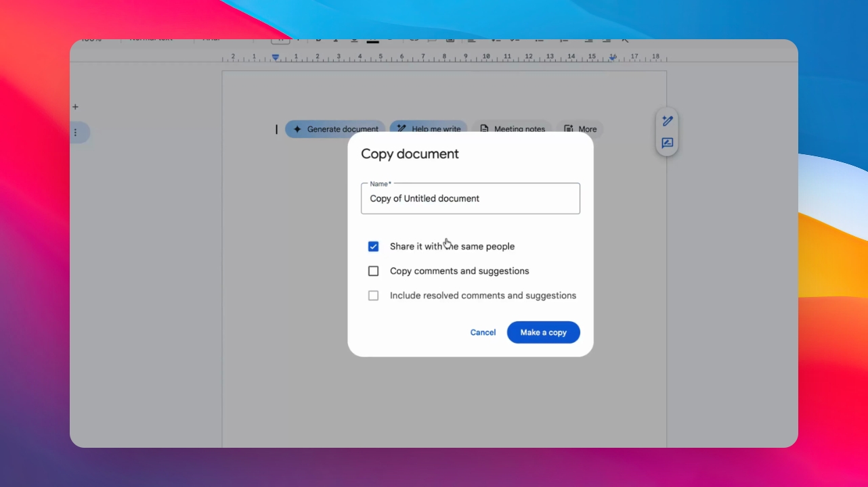The image size is (868, 487).
Task: Click the plus icon in left margin
Action: click(75, 107)
